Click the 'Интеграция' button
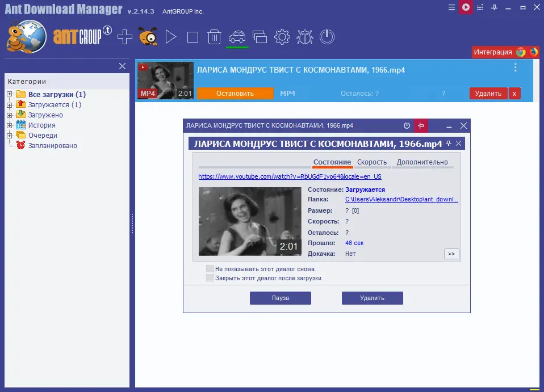This screenshot has height=392, width=544. point(493,52)
